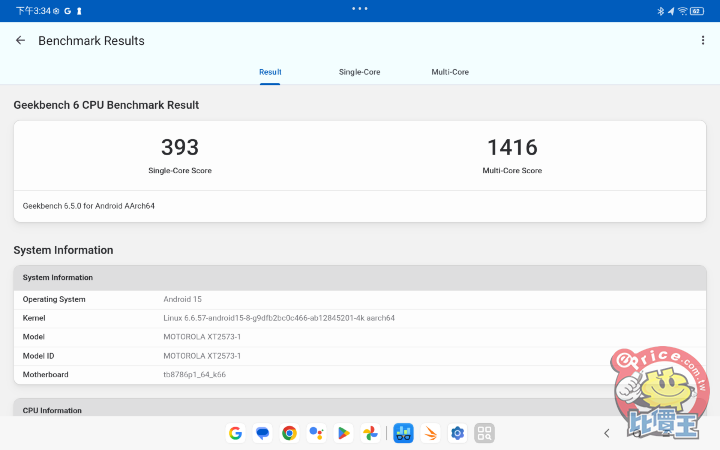This screenshot has width=720, height=450.
Task: Tap the system back navigation chevron
Action: (606, 433)
